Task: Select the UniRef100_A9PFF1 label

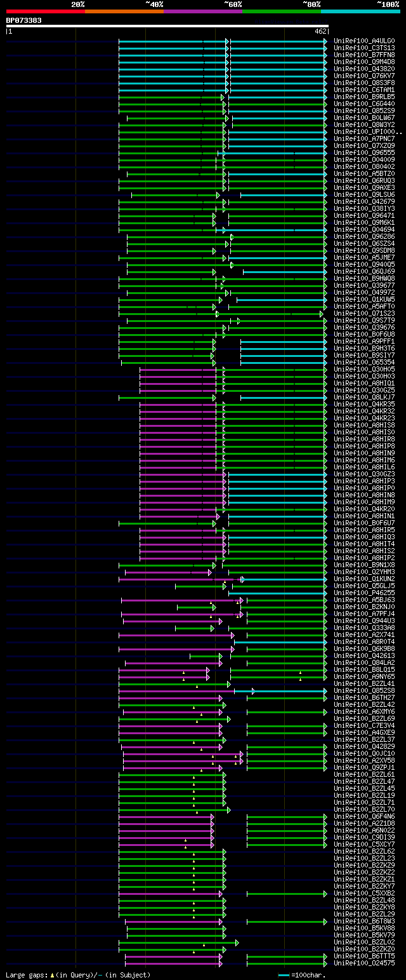Action: [x=364, y=341]
